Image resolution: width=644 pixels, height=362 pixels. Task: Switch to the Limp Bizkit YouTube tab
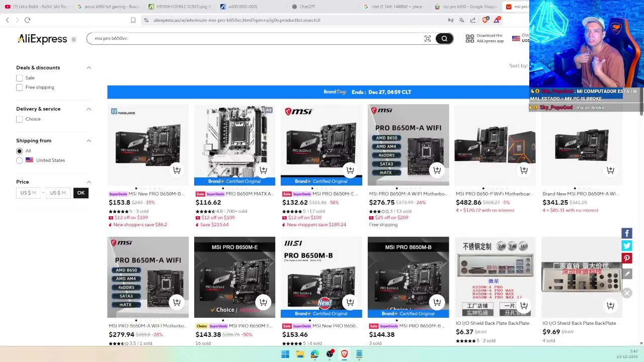point(36,7)
